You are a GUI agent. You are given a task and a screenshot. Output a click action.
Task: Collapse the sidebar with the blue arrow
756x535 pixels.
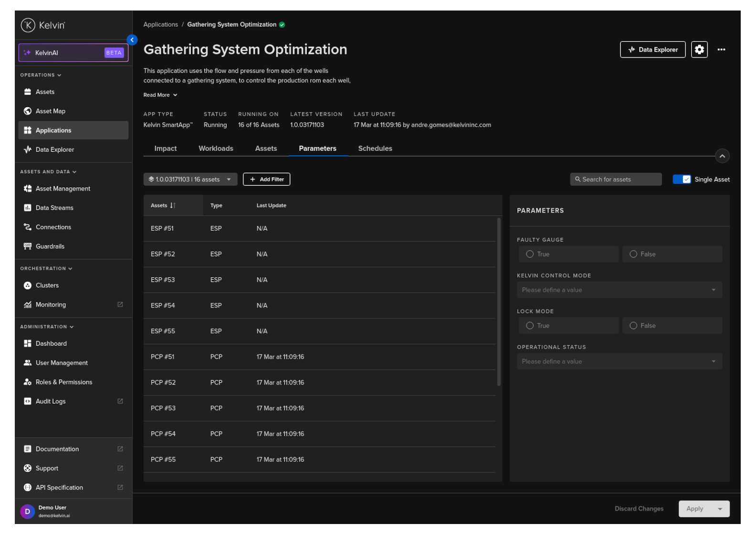click(x=132, y=40)
